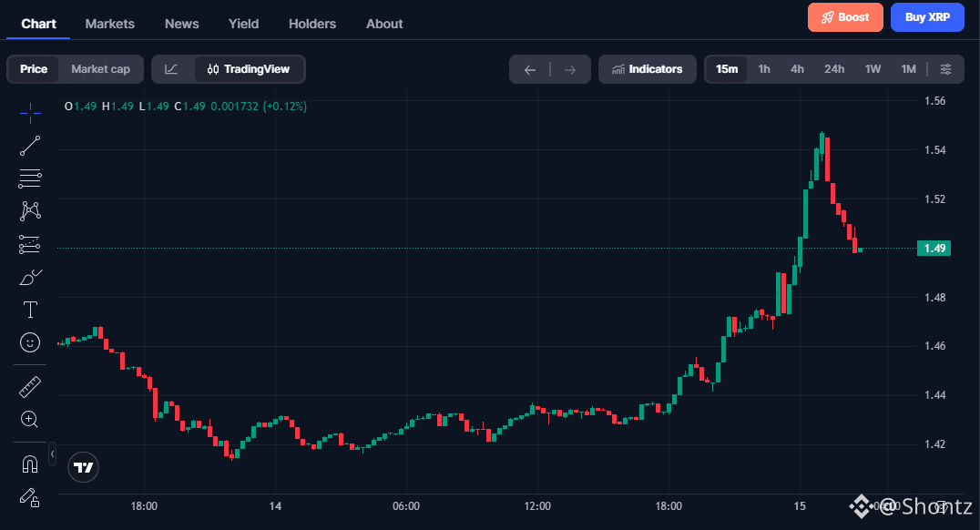Toggle lock all drawing tools
Image resolution: width=980 pixels, height=530 pixels.
(30, 497)
